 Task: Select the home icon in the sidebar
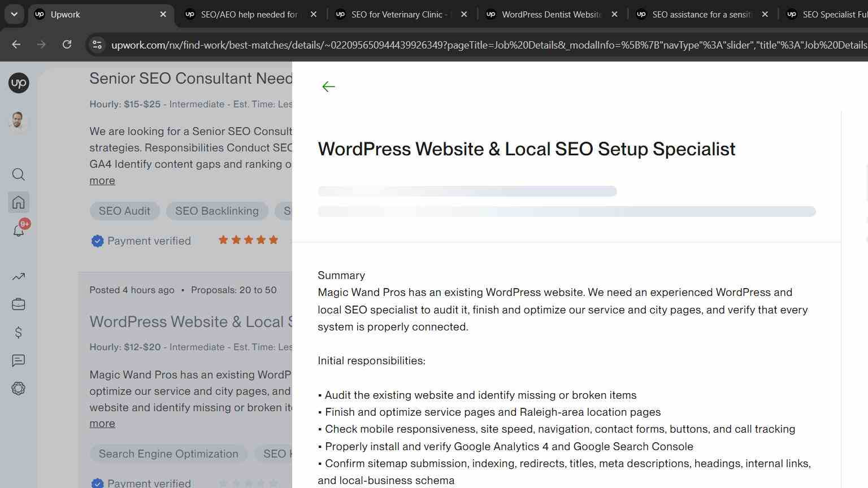coord(19,202)
